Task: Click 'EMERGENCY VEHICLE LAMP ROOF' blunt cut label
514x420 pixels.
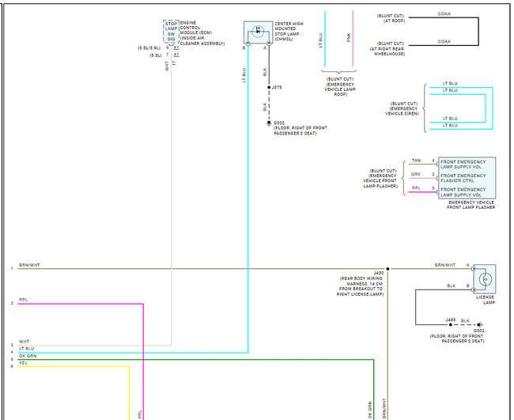Action: [x=340, y=87]
